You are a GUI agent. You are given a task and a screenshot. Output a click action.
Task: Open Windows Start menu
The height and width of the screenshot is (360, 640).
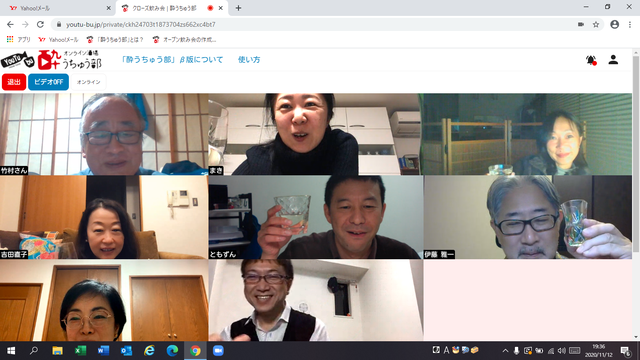(11, 351)
